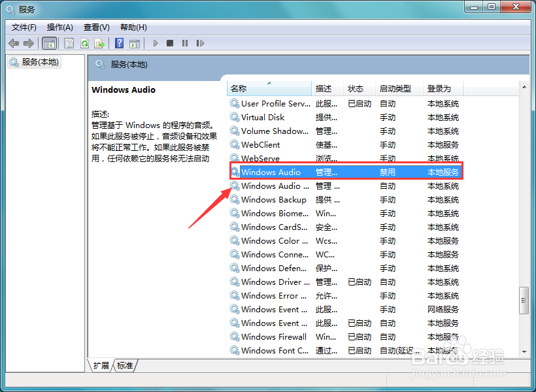Click the gear icon beside Volume Shadow...
Screen dimensions: 536x392
pyautogui.click(x=234, y=131)
